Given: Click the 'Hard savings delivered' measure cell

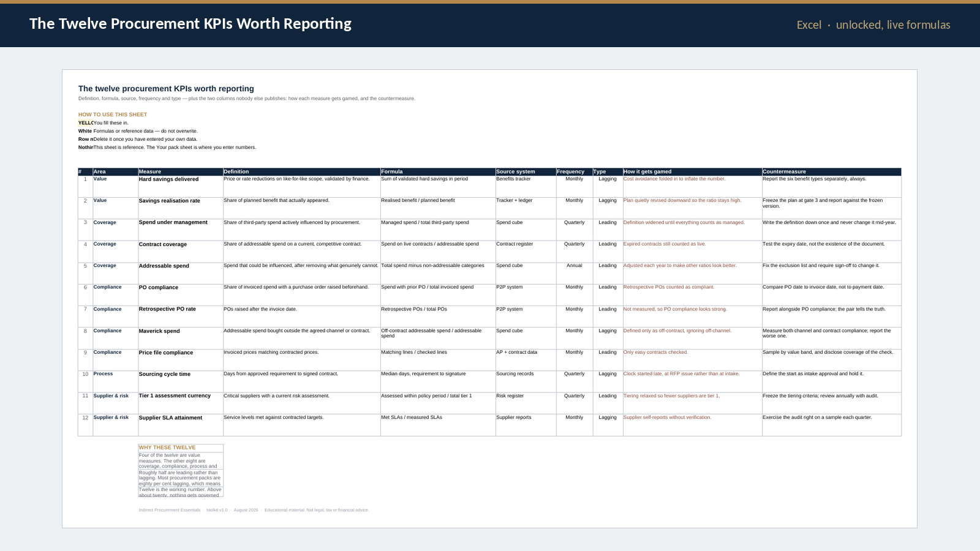Looking at the screenshot, I should tap(181, 187).
